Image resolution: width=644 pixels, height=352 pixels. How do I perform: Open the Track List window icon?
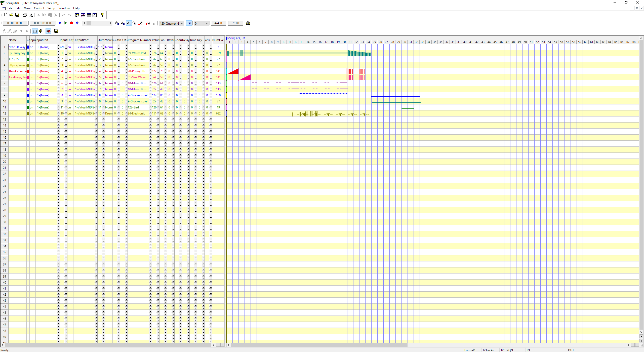(77, 15)
